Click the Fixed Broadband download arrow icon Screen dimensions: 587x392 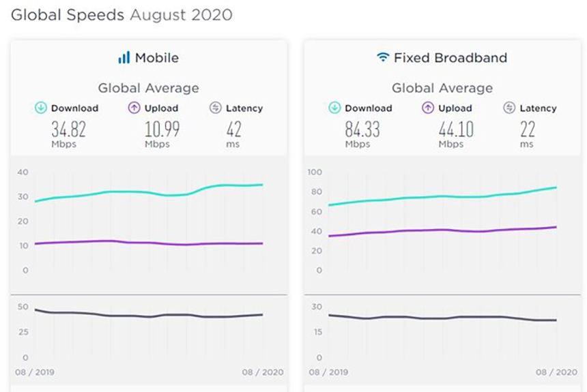click(334, 108)
